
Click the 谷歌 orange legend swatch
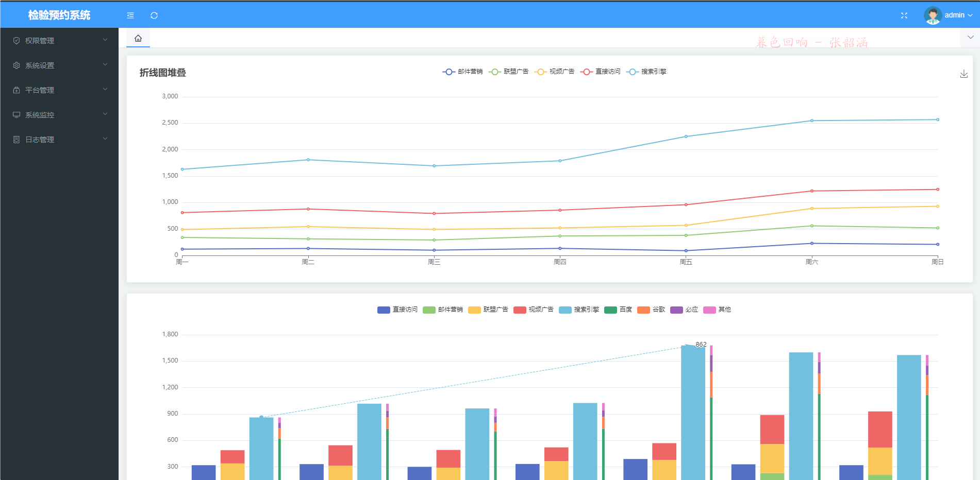(643, 310)
